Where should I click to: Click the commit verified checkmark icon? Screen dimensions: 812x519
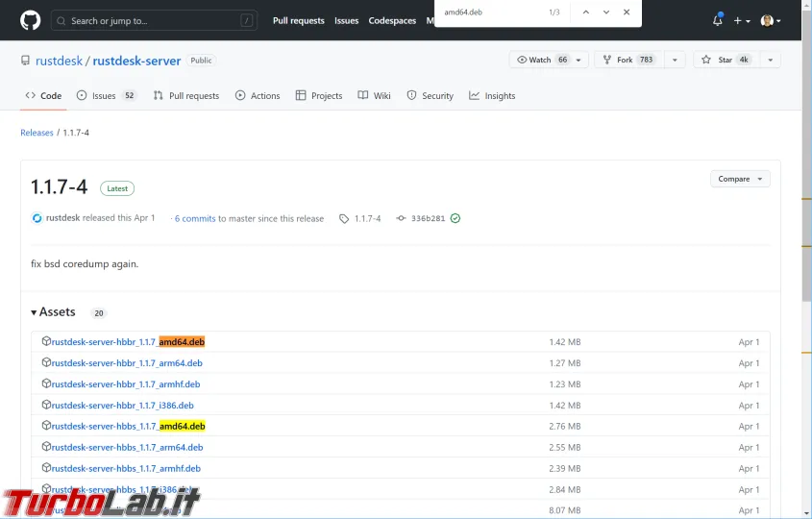point(455,218)
